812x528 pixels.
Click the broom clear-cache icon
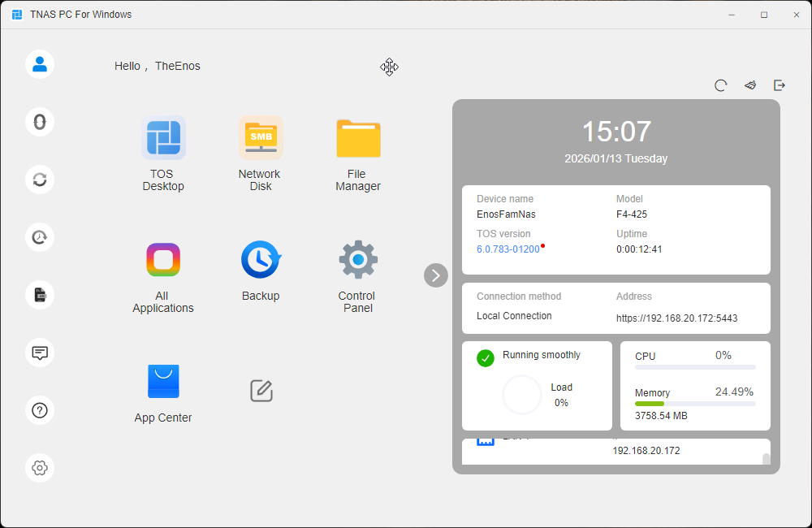coord(750,85)
